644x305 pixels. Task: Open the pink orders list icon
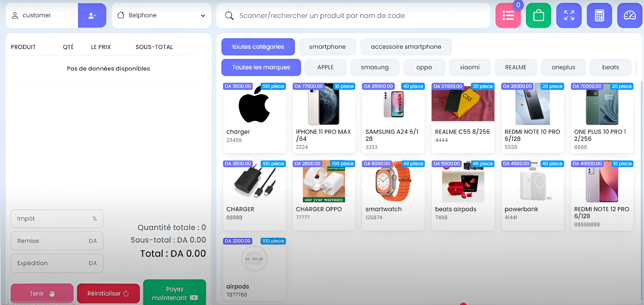508,16
